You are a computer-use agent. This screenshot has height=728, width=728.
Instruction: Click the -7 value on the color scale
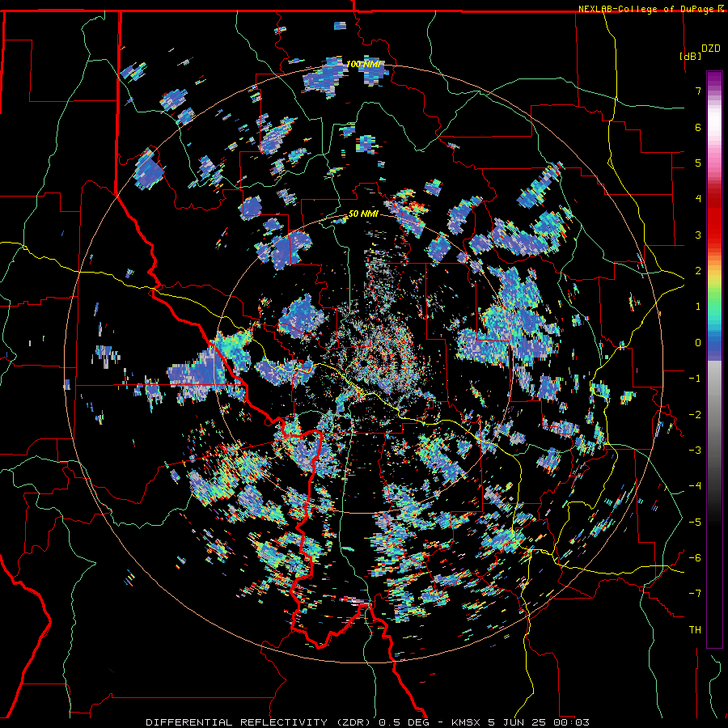pyautogui.click(x=695, y=594)
